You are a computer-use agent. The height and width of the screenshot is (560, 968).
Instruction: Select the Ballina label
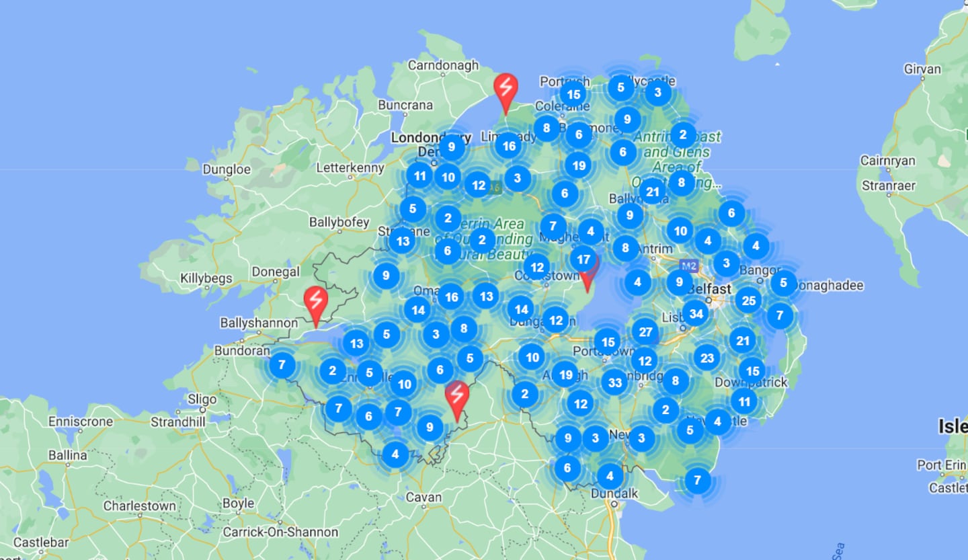tap(68, 455)
